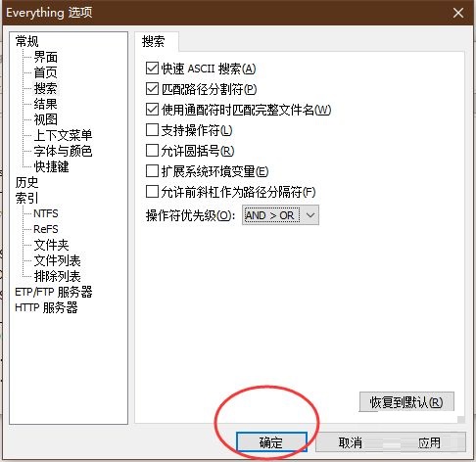Open 视图 settings page
The image size is (476, 462).
pos(46,119)
